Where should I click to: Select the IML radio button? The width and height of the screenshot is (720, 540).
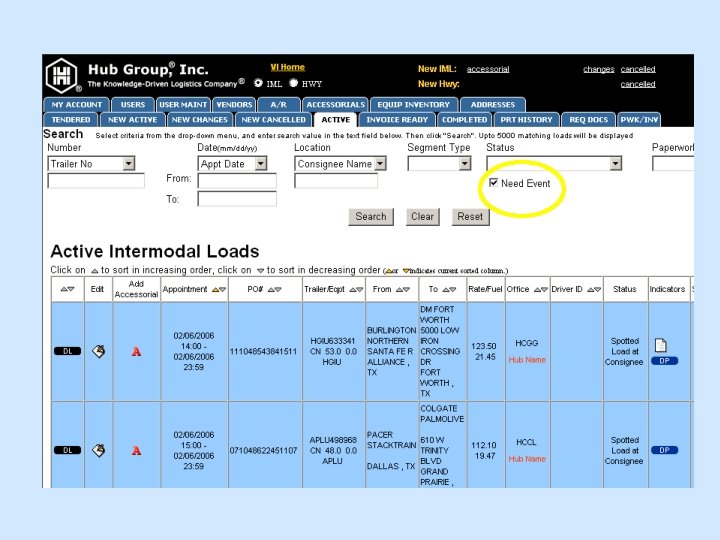tap(259, 83)
